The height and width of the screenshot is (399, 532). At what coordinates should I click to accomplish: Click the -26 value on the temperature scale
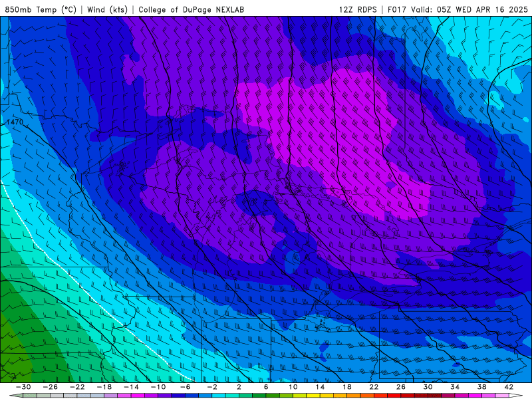pyautogui.click(x=51, y=387)
